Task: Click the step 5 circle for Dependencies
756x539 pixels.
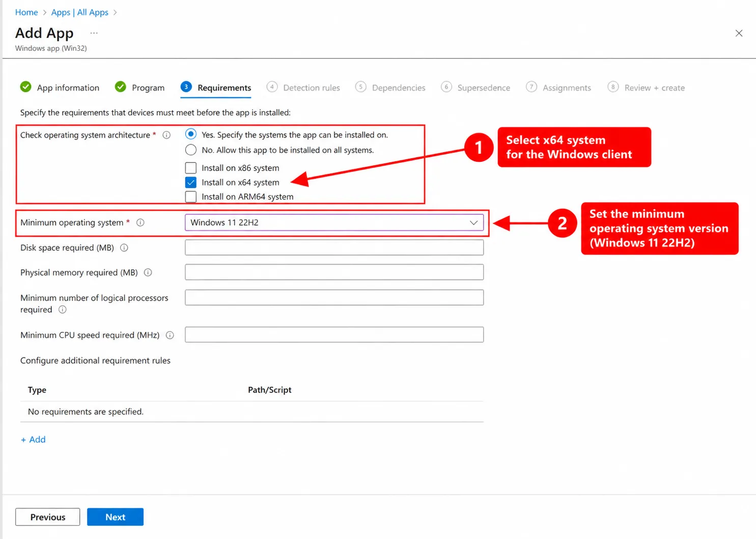Action: click(361, 87)
